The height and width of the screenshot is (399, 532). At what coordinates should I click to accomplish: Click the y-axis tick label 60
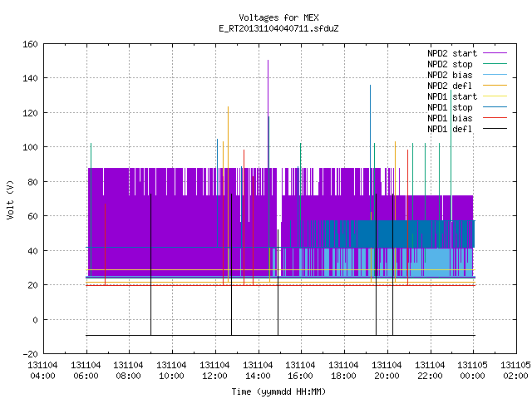click(x=32, y=216)
